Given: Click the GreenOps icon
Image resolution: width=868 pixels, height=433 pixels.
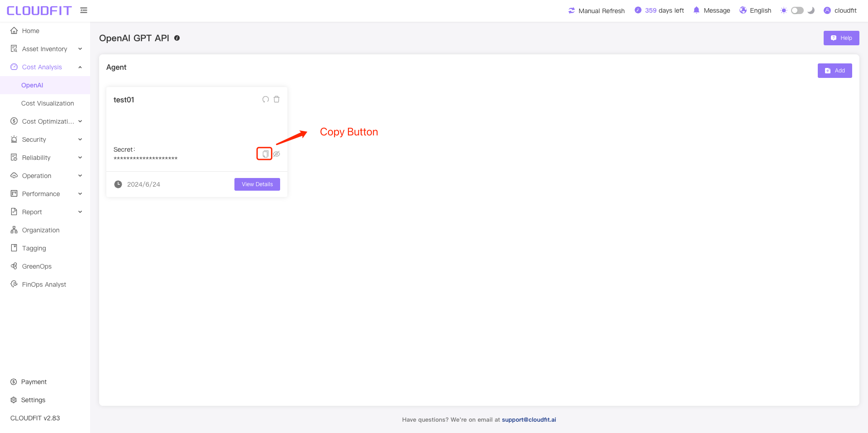Looking at the screenshot, I should pyautogui.click(x=14, y=266).
